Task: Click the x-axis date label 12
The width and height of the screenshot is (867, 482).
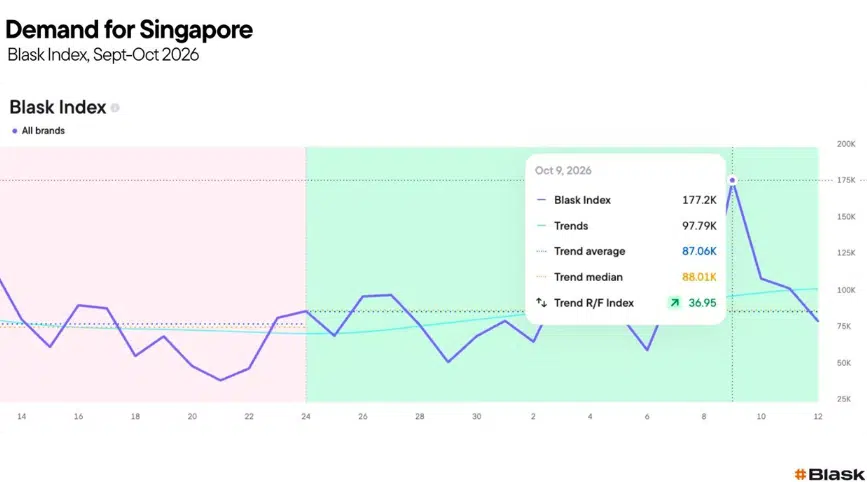Action: coord(818,416)
